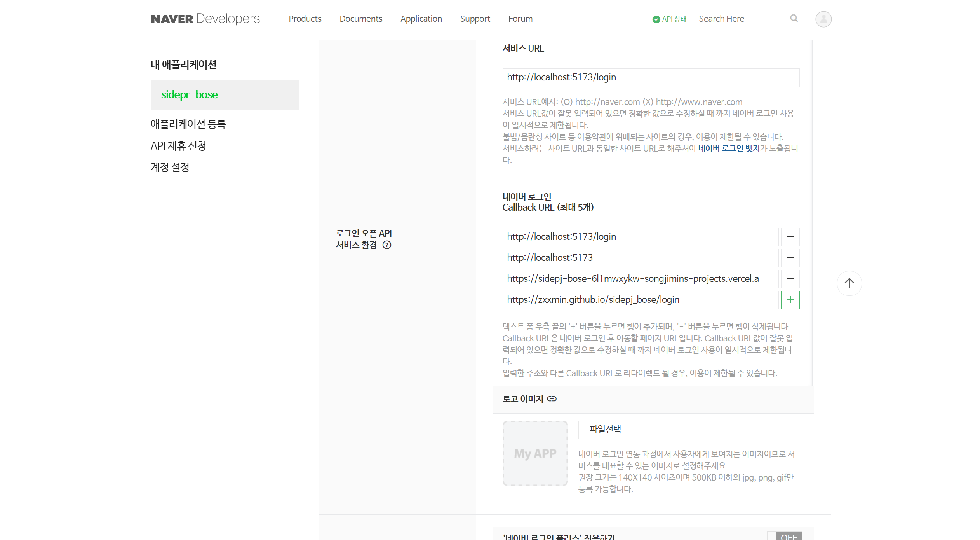Remove the vercel callback URL row

click(790, 279)
